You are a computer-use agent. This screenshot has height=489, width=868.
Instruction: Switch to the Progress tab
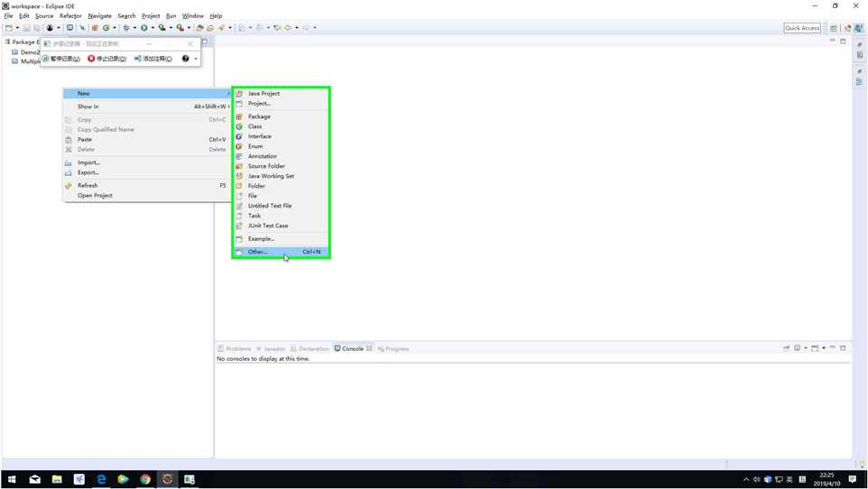click(393, 349)
